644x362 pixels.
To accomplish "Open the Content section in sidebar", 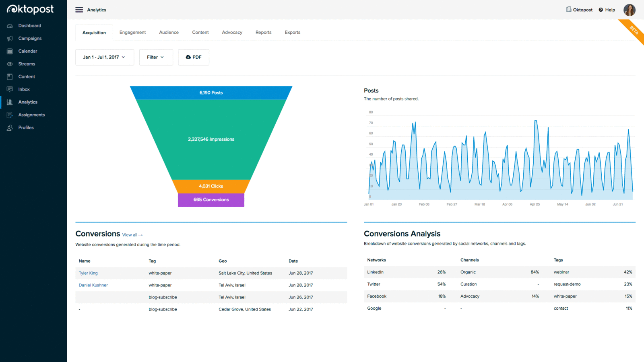I will pos(26,76).
